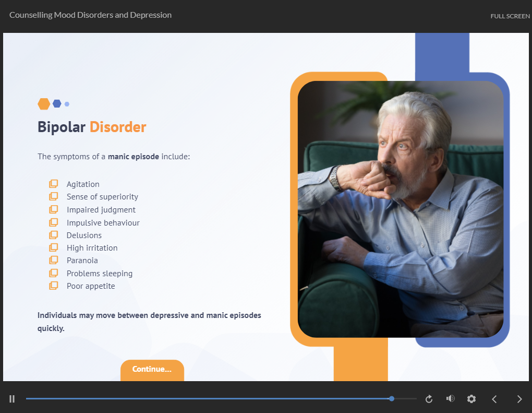
Task: Click the unplayed grey end of progress bar
Action: (406, 398)
